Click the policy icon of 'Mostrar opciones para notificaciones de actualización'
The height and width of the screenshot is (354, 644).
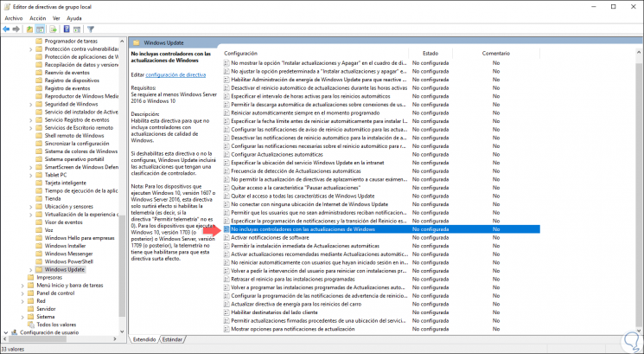pos(226,329)
